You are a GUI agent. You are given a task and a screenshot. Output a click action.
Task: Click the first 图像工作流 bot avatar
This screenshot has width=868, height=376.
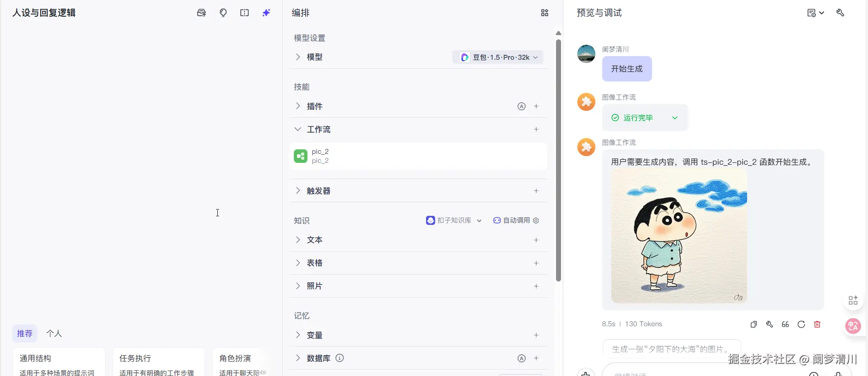(x=586, y=102)
